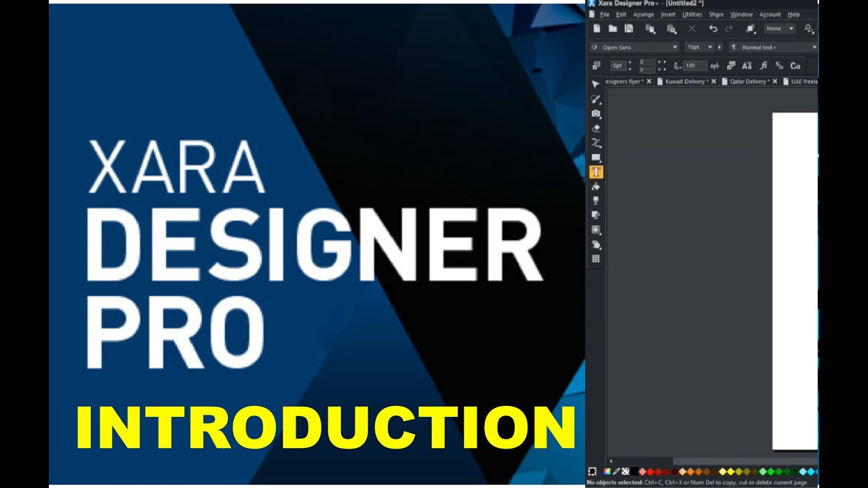Choose the Transparency wine glass tool
The image size is (868, 488).
coord(596,201)
